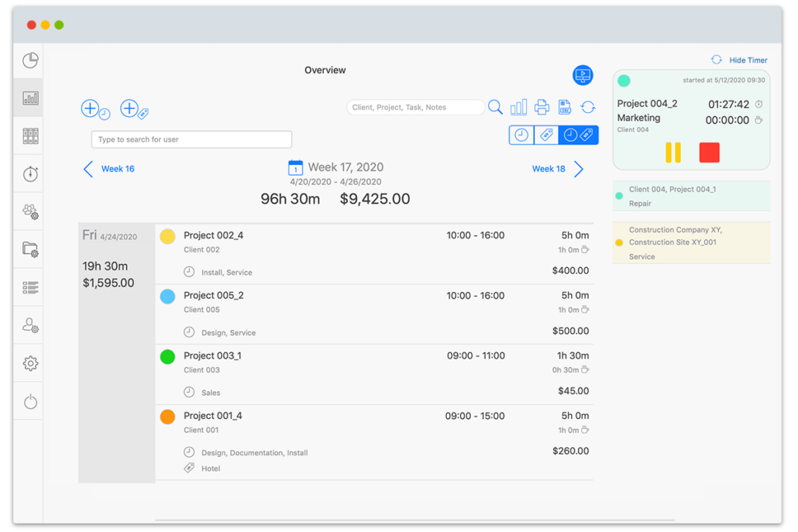Click the yellow color dot on Project 002_4
Screen dimensions: 798x532
tap(167, 236)
